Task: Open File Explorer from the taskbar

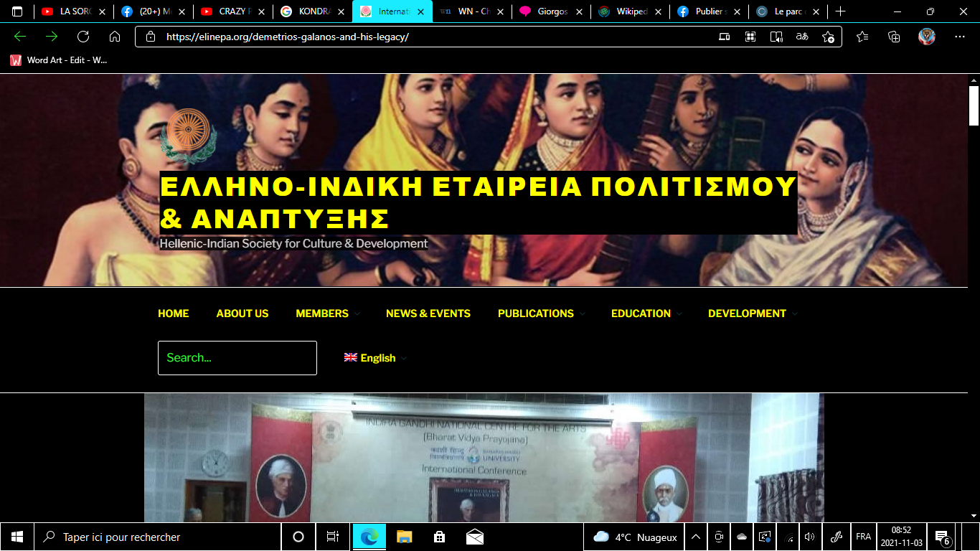Action: (x=405, y=537)
